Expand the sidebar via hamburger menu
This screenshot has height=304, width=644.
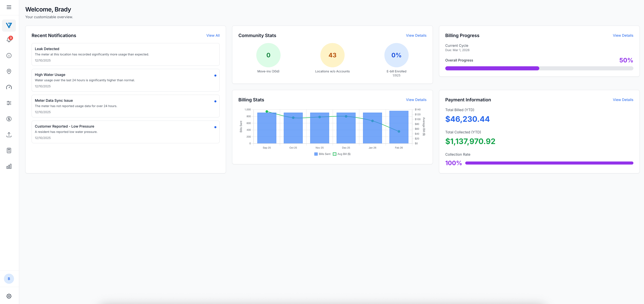tap(9, 7)
